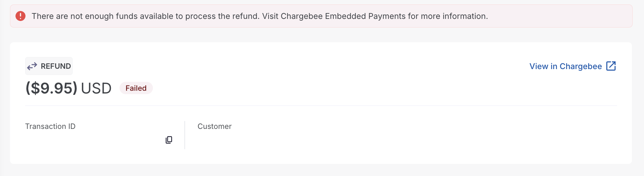Viewport: 644px width, 176px height.
Task: Click the USD currency label
Action: pos(96,88)
